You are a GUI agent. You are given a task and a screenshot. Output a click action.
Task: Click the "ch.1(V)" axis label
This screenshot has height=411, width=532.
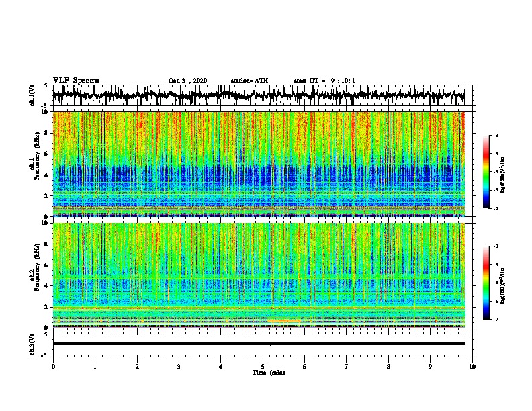pos(32,95)
